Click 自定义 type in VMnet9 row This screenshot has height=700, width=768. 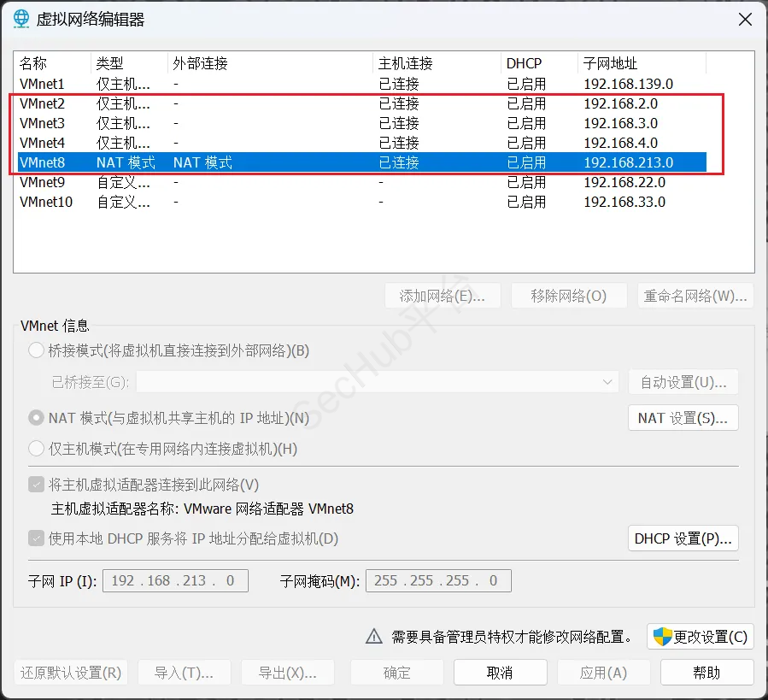[x=123, y=182]
